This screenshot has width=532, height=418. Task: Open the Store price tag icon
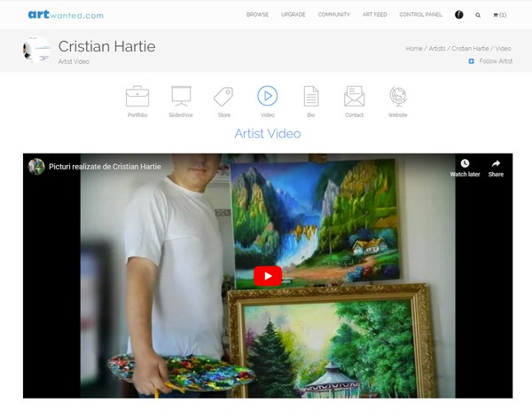223,97
